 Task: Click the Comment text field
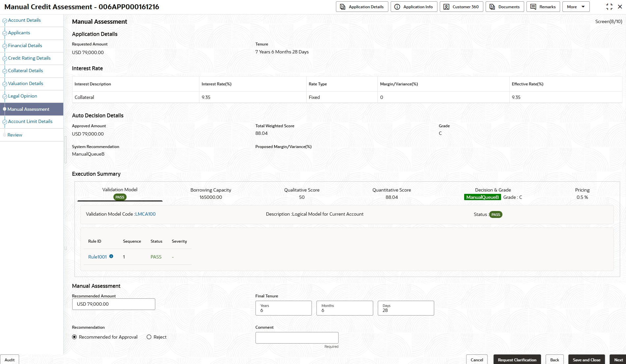297,338
